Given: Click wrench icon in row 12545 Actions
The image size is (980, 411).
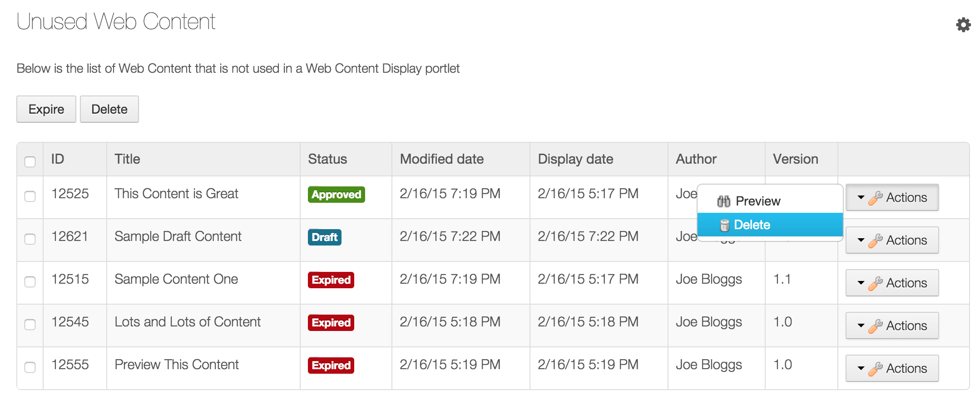Looking at the screenshot, I should click(x=875, y=326).
